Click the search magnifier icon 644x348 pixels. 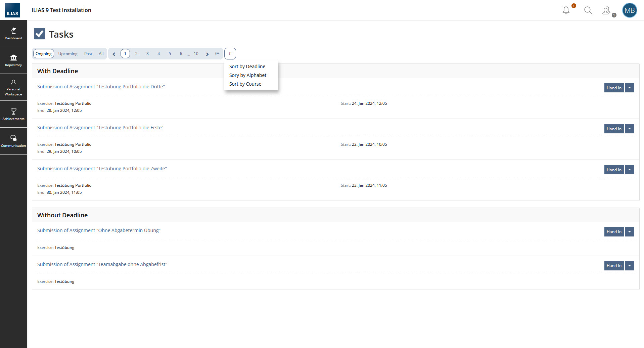(588, 10)
